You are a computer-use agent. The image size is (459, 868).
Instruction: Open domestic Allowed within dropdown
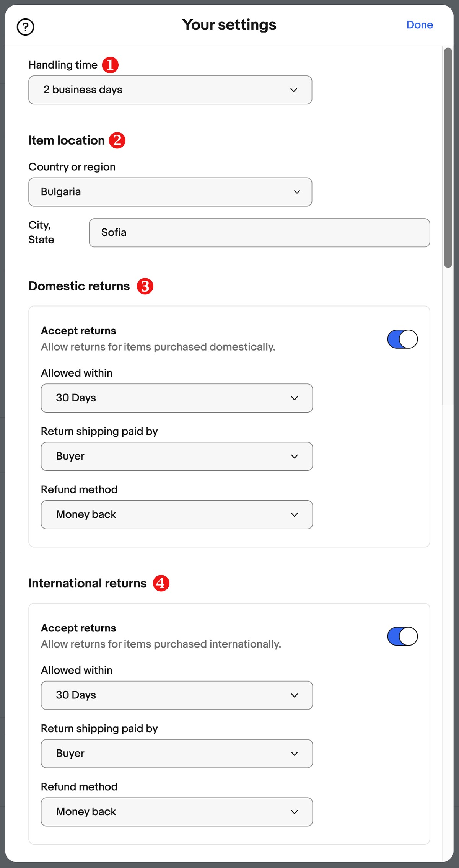[x=177, y=398]
